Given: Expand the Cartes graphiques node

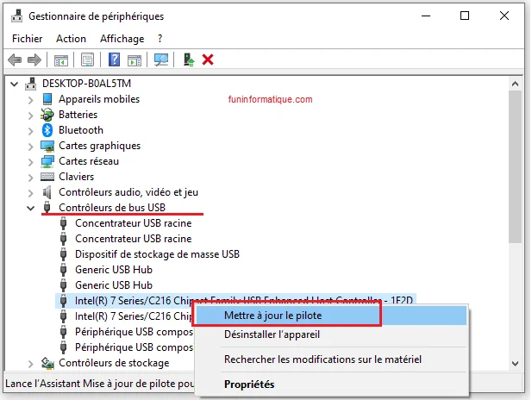Looking at the screenshot, I should pos(32,146).
